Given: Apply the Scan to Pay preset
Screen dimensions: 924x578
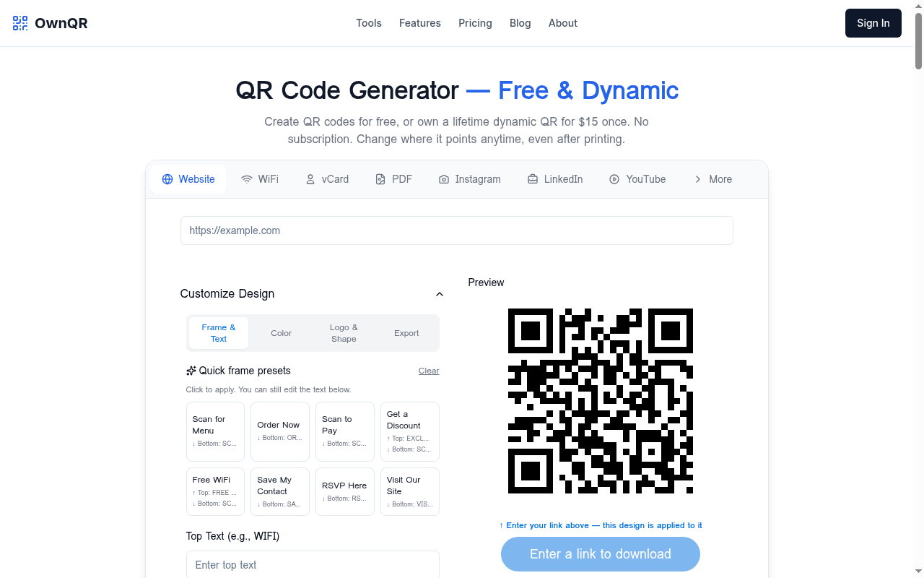Looking at the screenshot, I should pos(345,431).
